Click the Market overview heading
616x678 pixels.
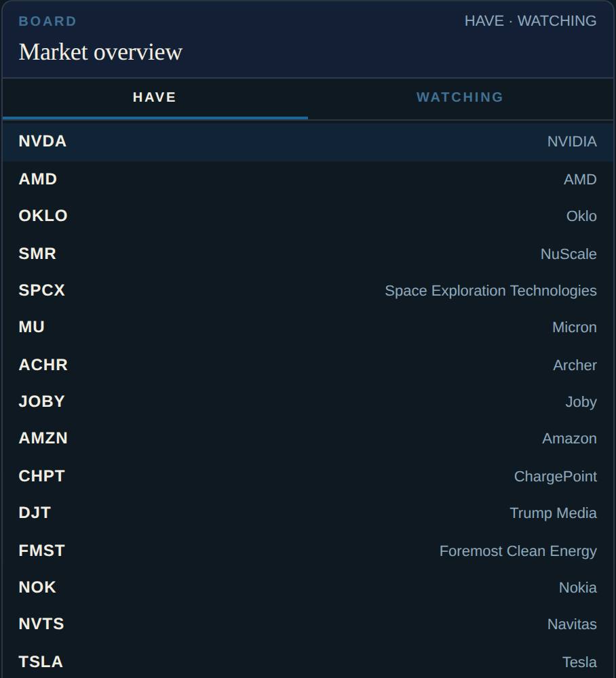click(x=100, y=52)
